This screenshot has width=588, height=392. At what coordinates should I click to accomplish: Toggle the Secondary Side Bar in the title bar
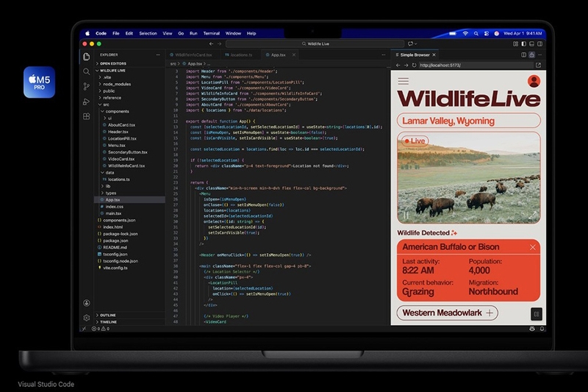point(539,44)
